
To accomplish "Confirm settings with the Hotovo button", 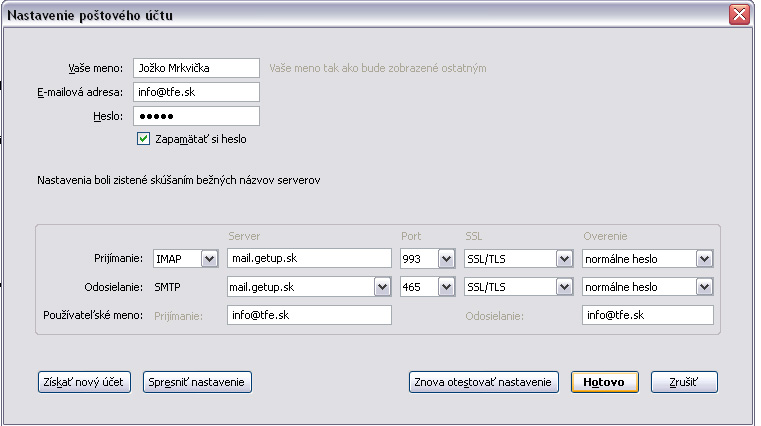I will click(604, 382).
